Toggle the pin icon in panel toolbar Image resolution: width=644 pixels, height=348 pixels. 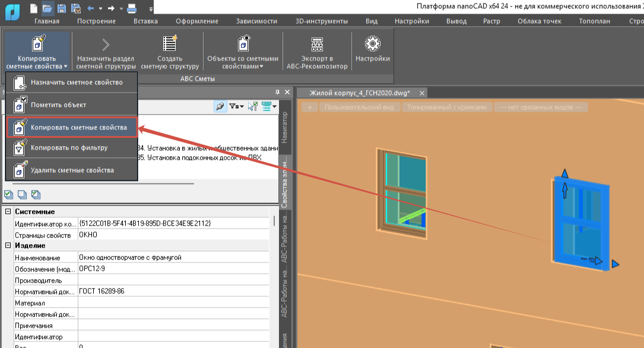point(220,106)
